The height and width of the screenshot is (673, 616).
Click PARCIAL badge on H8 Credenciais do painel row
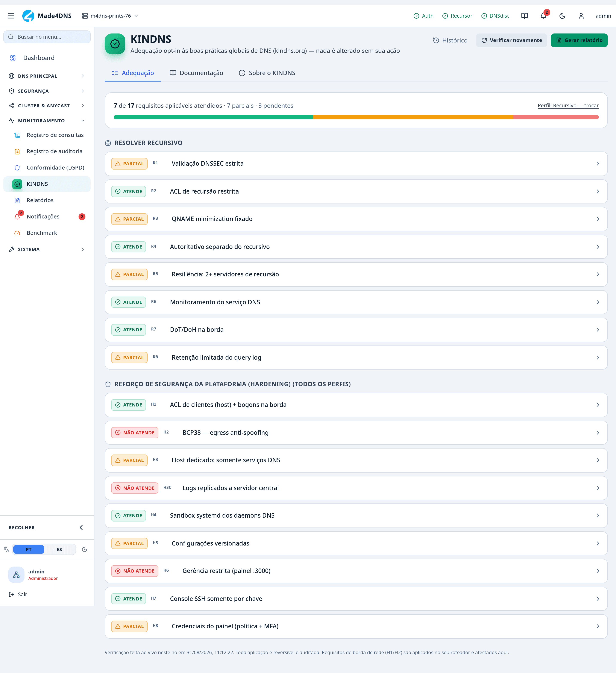[x=129, y=626]
